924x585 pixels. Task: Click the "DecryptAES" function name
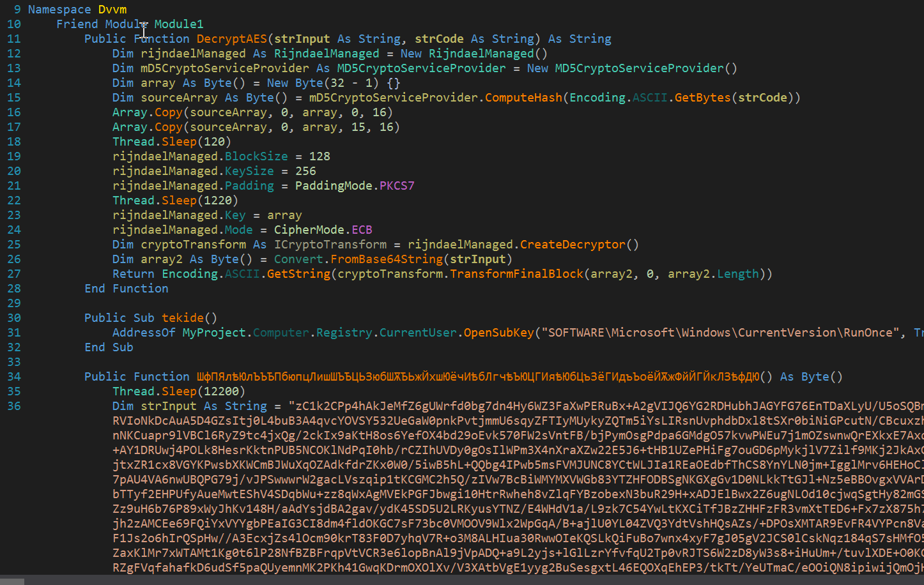click(x=232, y=39)
